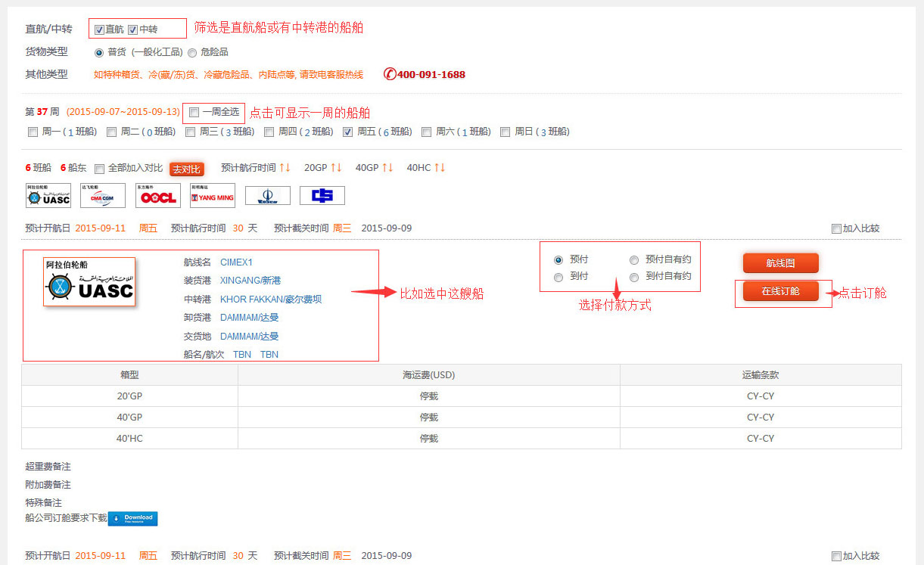The image size is (924, 565).
Task: Click the blue Download icon button
Action: (132, 519)
